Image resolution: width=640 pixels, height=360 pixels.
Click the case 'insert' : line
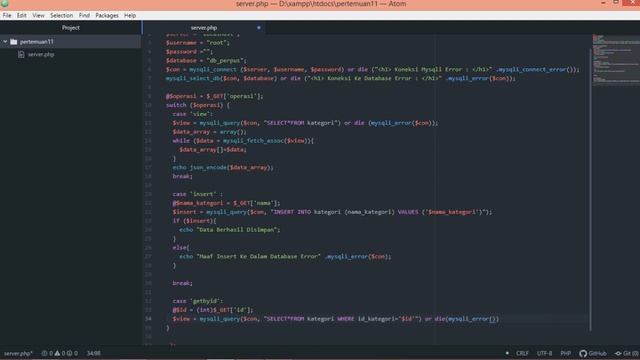(x=198, y=194)
